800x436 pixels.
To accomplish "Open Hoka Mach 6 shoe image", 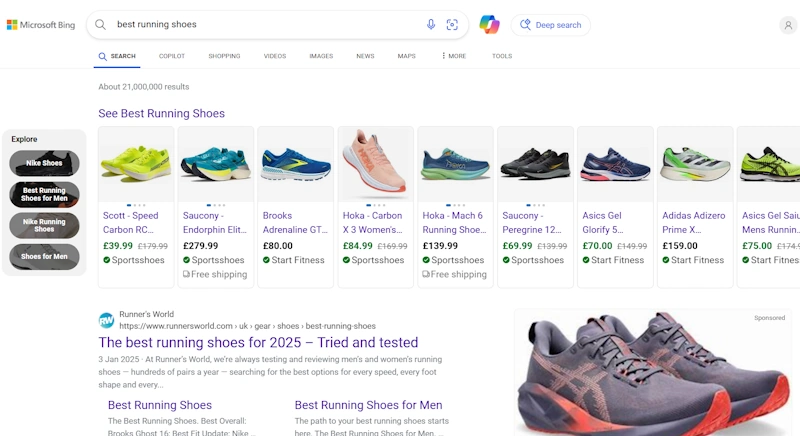I will [455, 164].
